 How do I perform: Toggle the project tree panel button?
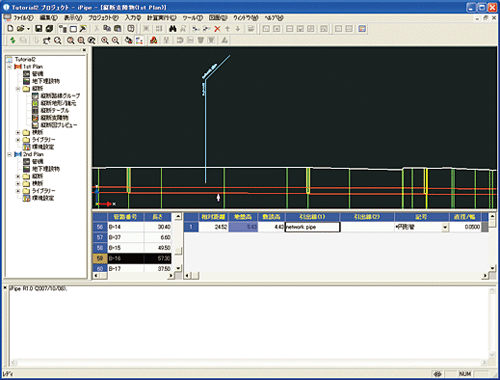tap(62, 29)
